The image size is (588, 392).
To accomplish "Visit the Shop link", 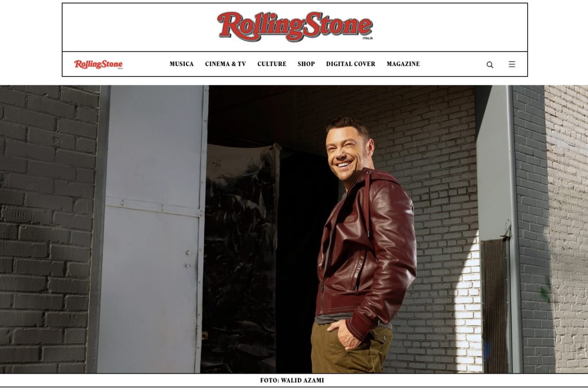I will 306,64.
